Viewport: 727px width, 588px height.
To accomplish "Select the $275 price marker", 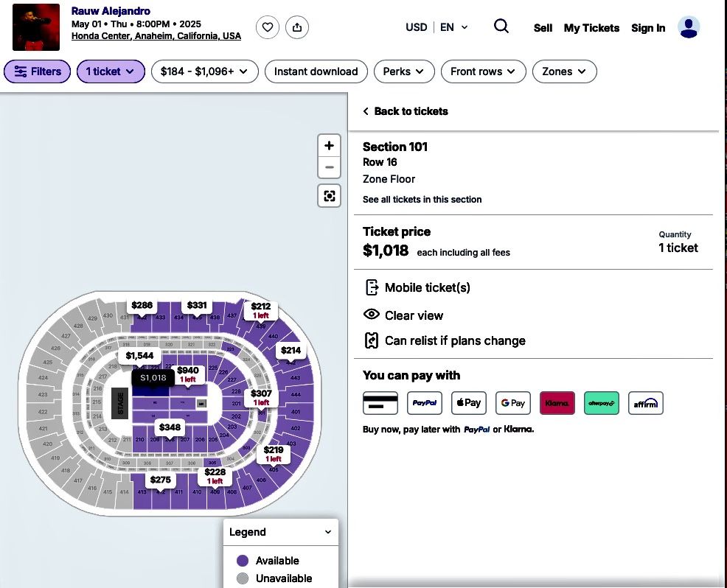I will (161, 480).
